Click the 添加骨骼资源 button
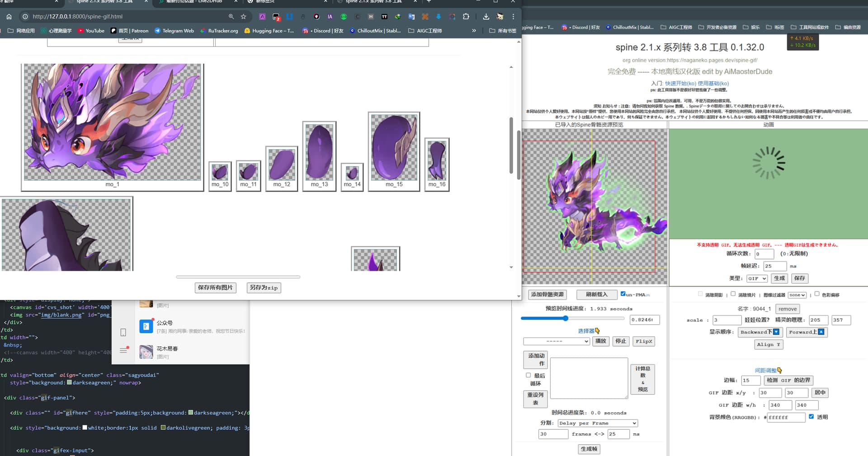868x456 pixels. [x=547, y=294]
